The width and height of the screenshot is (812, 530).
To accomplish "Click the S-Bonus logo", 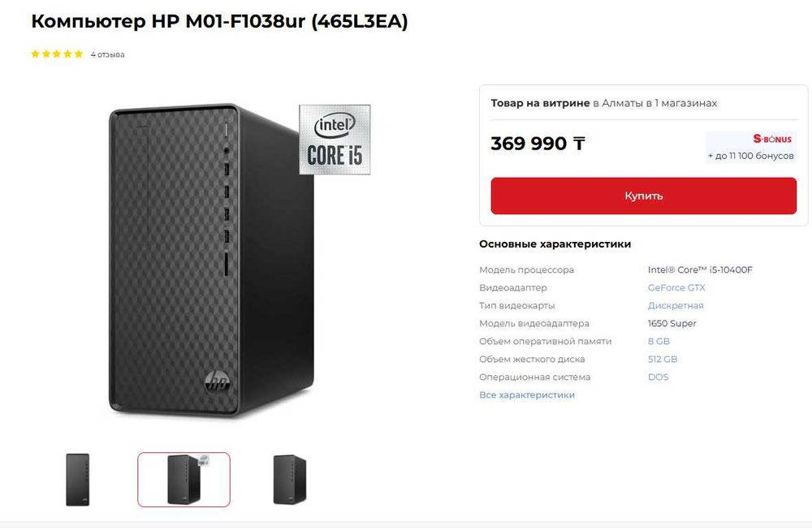I will (x=771, y=140).
